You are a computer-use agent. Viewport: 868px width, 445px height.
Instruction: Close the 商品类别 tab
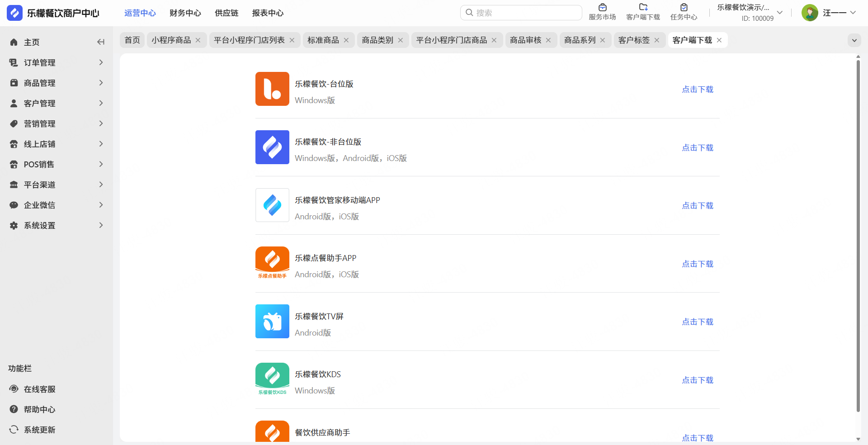[x=401, y=40]
